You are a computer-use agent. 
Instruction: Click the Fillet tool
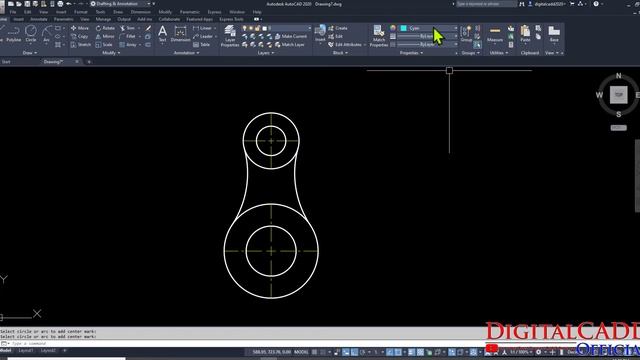tap(127, 36)
